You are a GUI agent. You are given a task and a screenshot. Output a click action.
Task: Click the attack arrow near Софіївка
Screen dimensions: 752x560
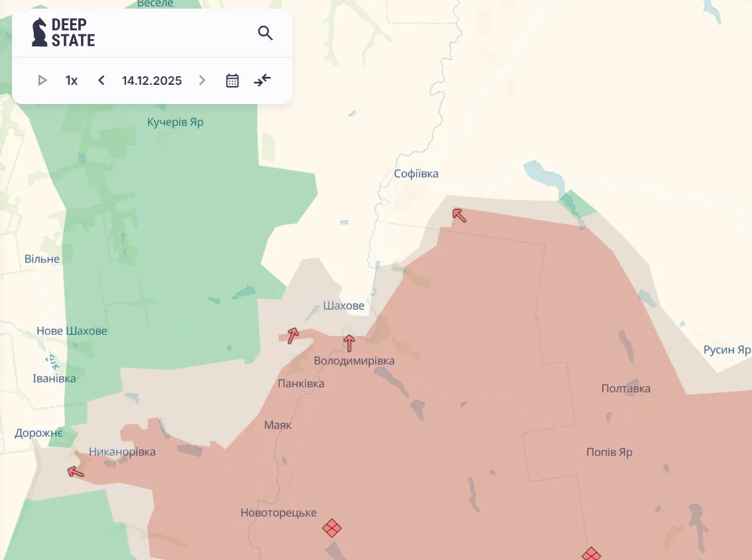click(x=459, y=215)
